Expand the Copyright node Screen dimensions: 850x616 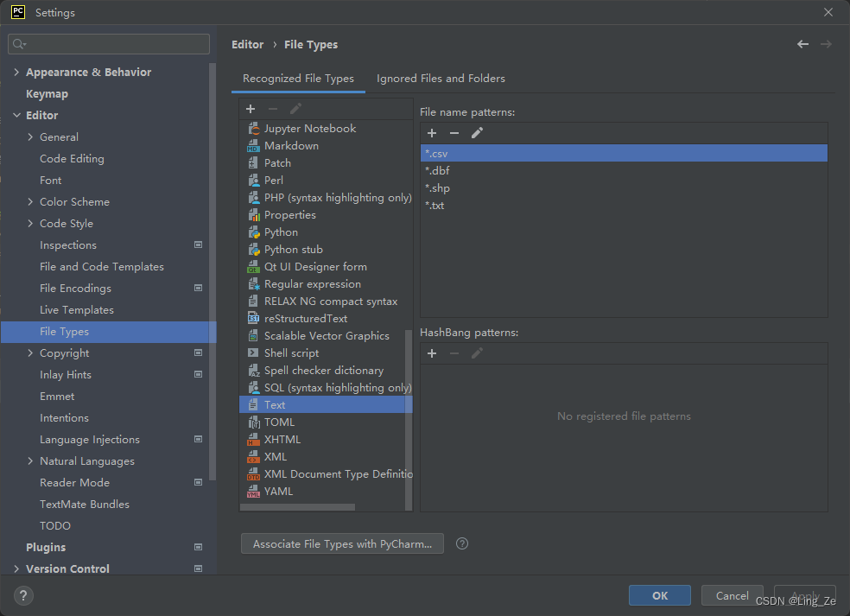click(x=30, y=353)
